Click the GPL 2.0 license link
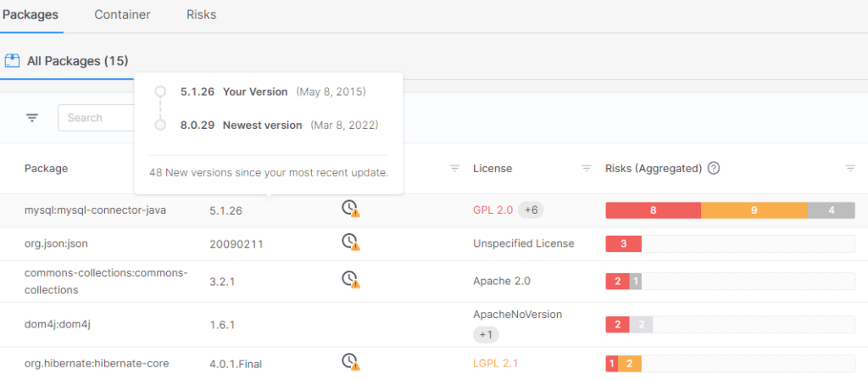This screenshot has height=380, width=868. pyautogui.click(x=492, y=210)
